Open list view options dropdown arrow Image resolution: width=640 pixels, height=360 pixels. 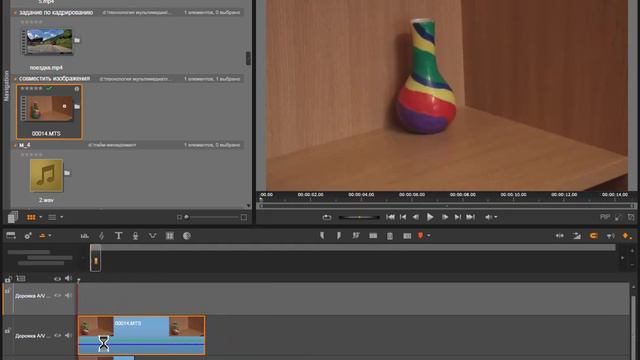(62, 217)
